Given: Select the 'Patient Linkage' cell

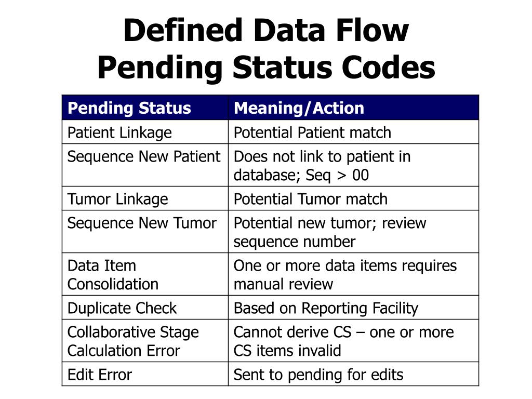Looking at the screenshot, I should click(x=145, y=132).
